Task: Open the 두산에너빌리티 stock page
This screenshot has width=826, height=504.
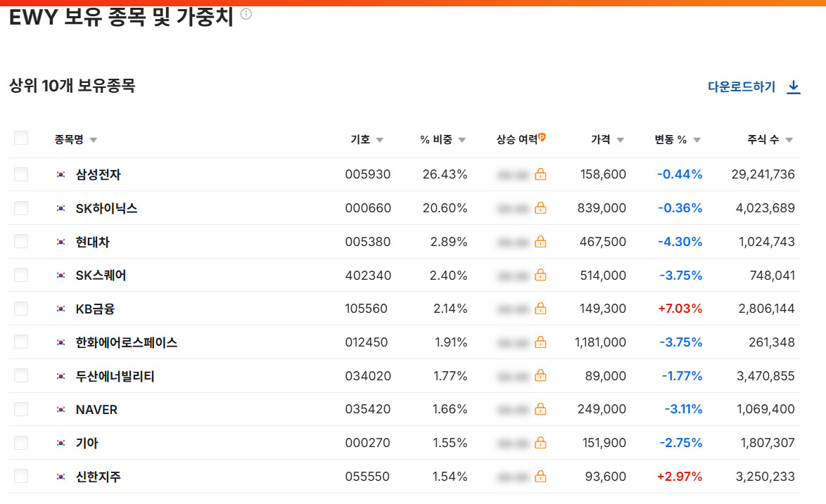Action: [115, 376]
